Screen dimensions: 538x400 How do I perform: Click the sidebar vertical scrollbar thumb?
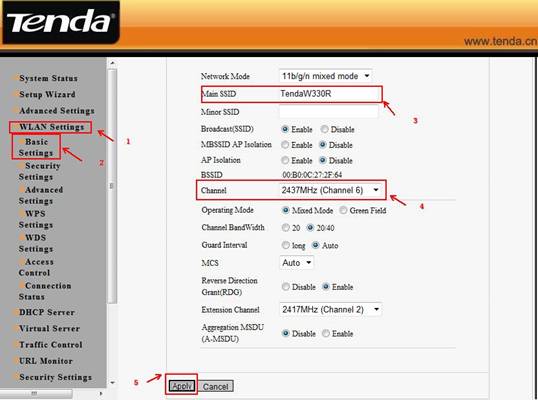tap(112, 186)
